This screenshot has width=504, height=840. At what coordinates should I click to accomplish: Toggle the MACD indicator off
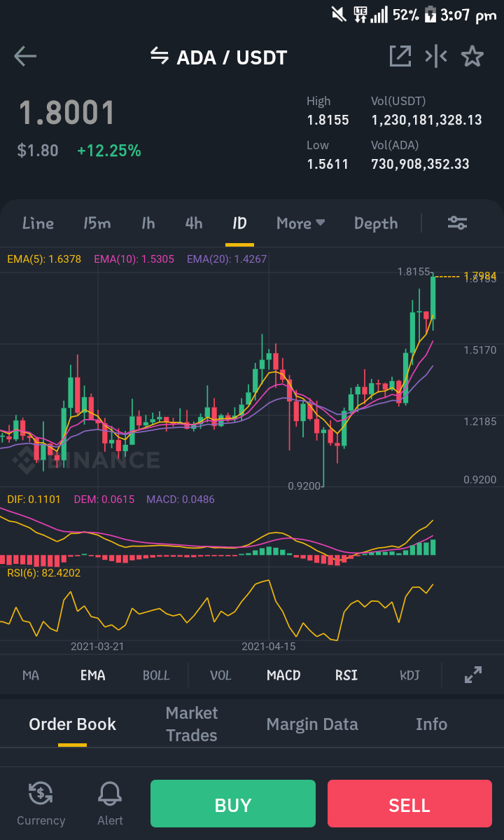[283, 675]
